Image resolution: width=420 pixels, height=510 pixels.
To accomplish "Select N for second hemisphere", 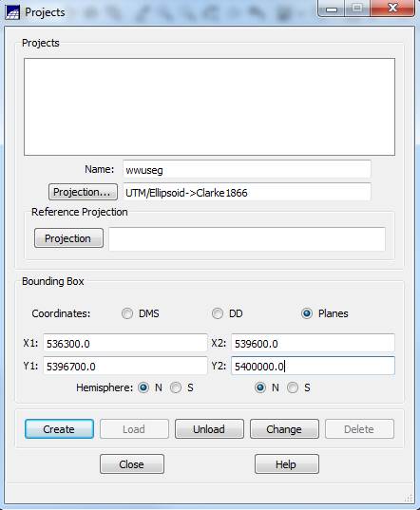I will (260, 387).
